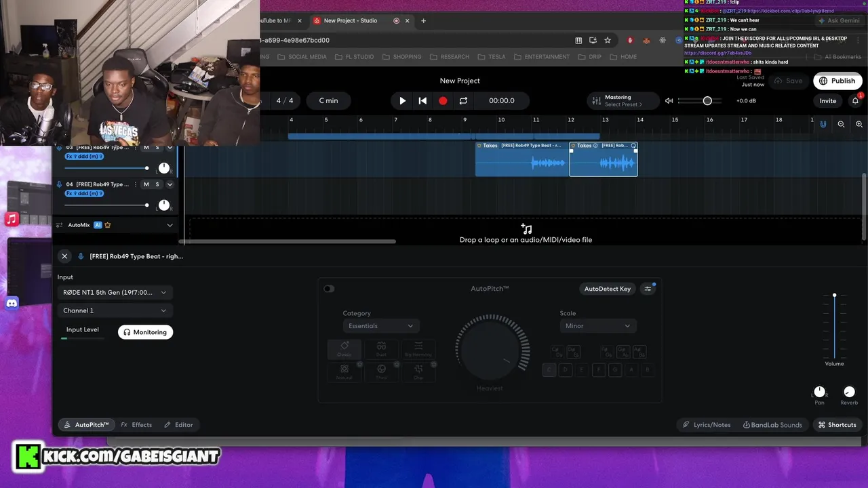This screenshot has width=868, height=488.
Task: Change the C min project key
Action: [x=328, y=100]
